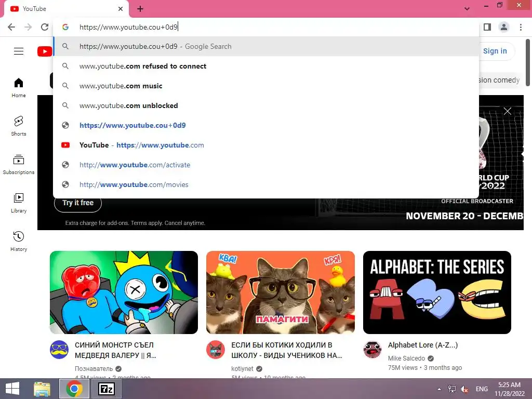Click the YouTube logo icon
The width and height of the screenshot is (532, 399).
(45, 51)
